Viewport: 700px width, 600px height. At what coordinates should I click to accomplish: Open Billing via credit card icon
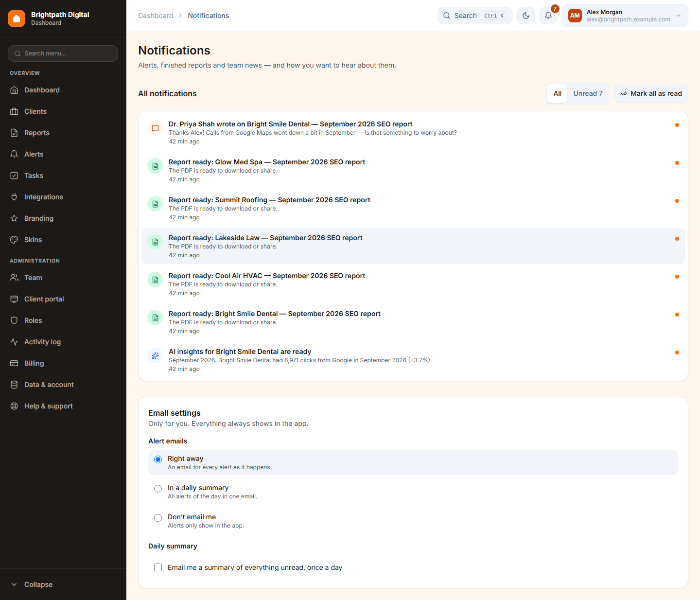(14, 363)
